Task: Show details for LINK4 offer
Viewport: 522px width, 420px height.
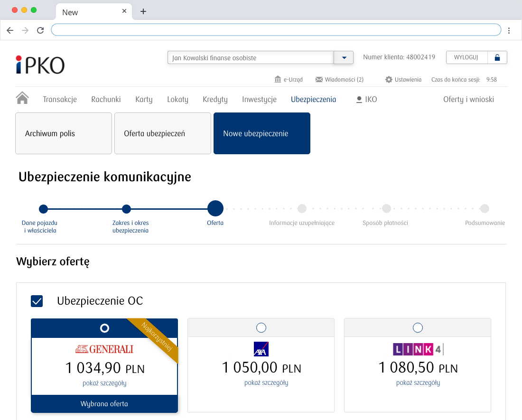Action: (418, 383)
